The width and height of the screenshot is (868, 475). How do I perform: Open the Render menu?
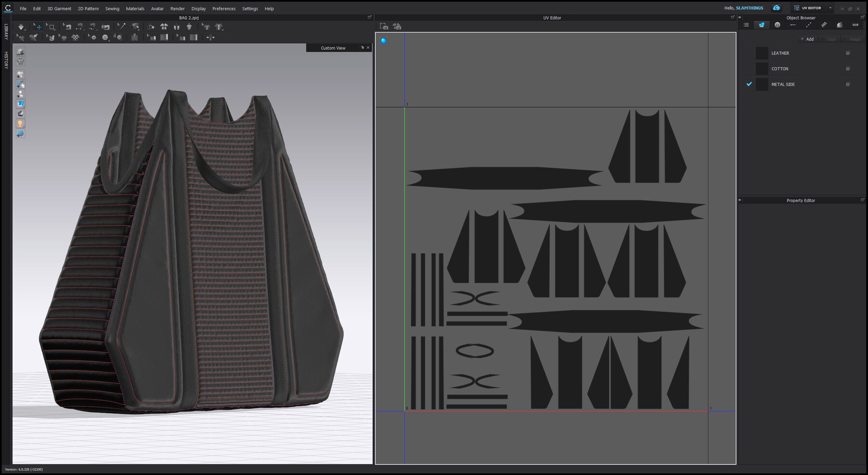177,9
